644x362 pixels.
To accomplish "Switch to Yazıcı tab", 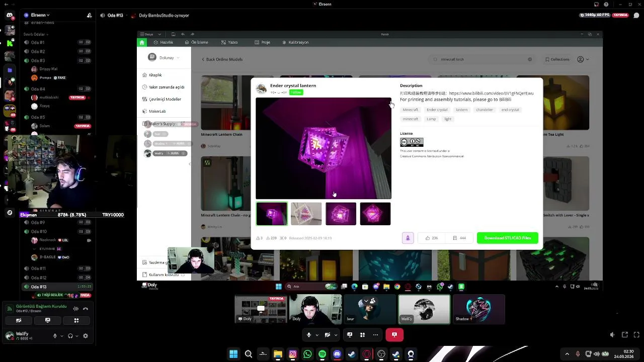I will 229,42.
